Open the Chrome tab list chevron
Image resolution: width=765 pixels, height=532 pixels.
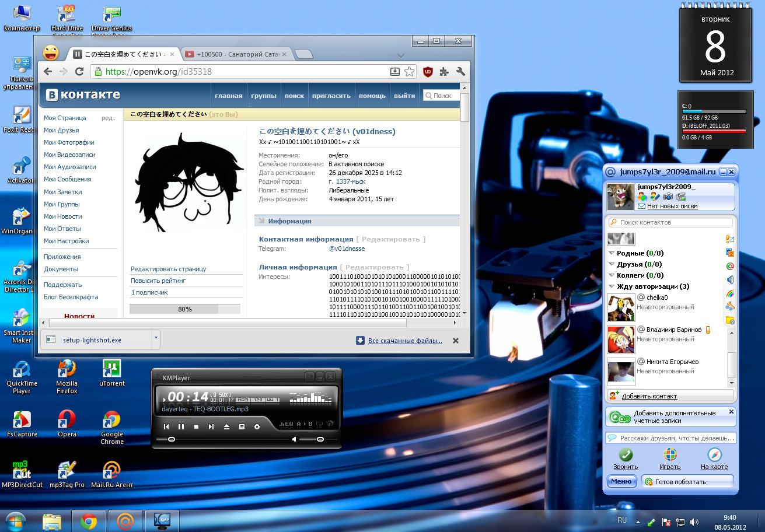(401, 55)
